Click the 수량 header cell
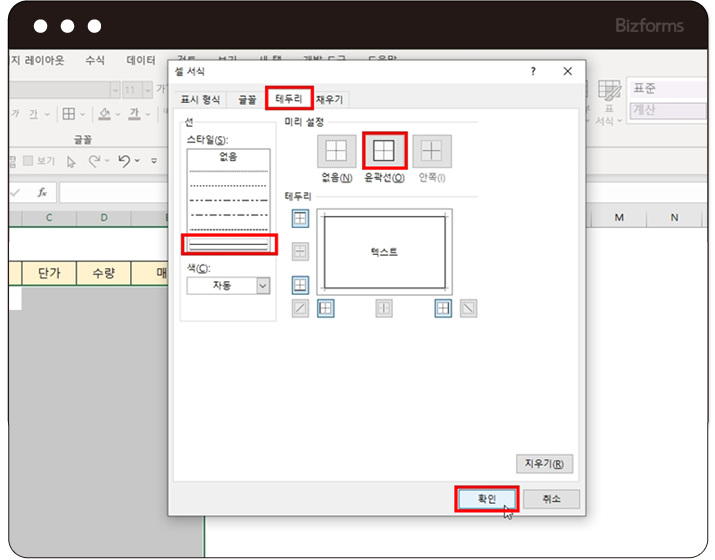Image resolution: width=715 pixels, height=560 pixels. 104,273
